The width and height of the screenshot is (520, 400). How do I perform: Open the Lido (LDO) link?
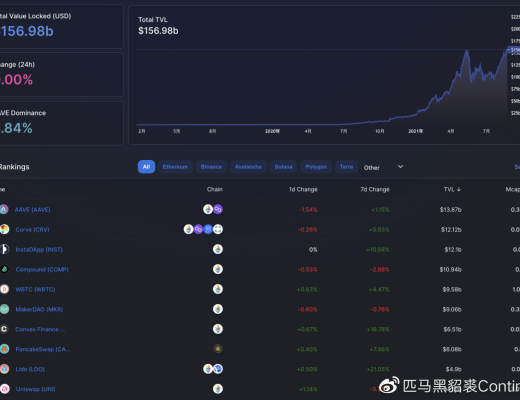[x=30, y=369]
